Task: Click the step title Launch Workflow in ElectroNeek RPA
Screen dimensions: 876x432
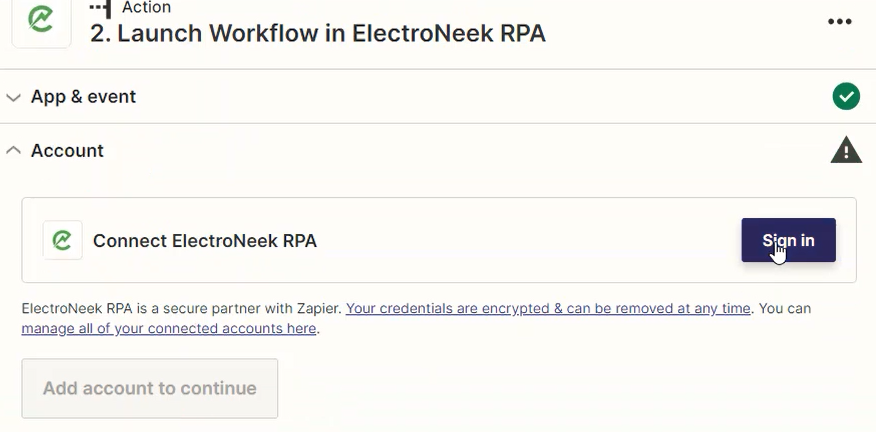Action: click(x=317, y=34)
